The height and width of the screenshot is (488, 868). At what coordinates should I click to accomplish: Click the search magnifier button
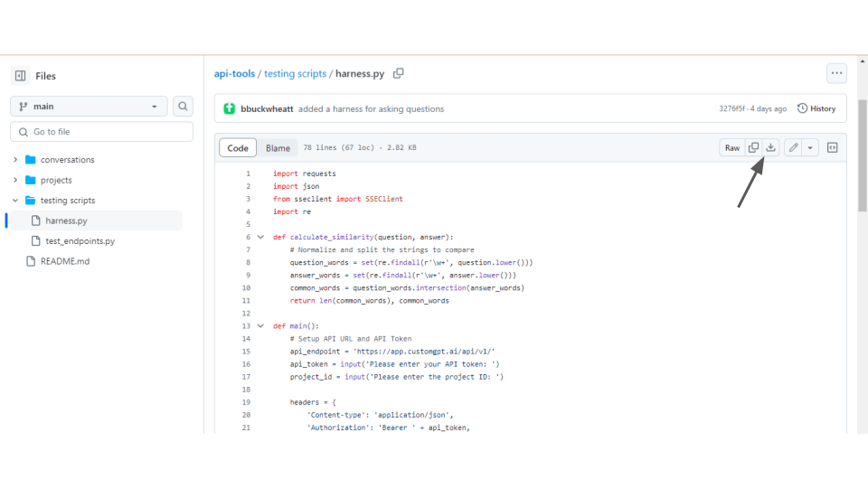coord(183,107)
